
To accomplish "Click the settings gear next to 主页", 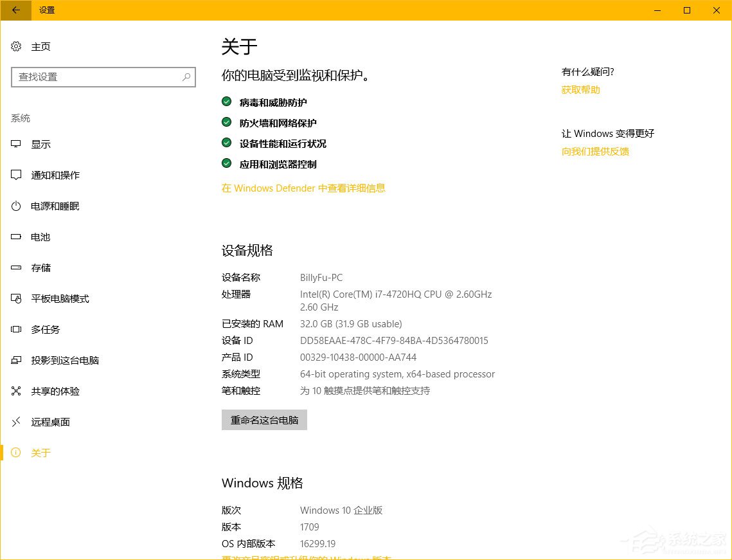I will click(x=15, y=46).
